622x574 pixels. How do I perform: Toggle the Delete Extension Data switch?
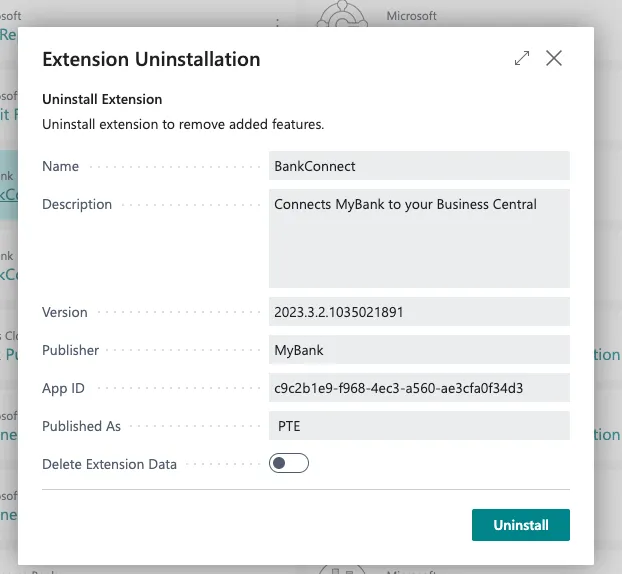[289, 463]
